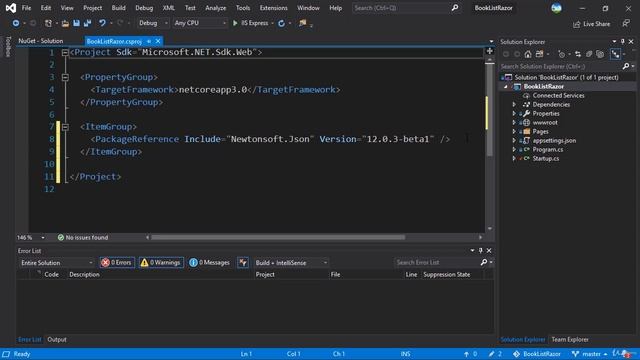Screen dimensions: 640x360
Task: Click the split editor plus icon
Action: (x=489, y=51)
